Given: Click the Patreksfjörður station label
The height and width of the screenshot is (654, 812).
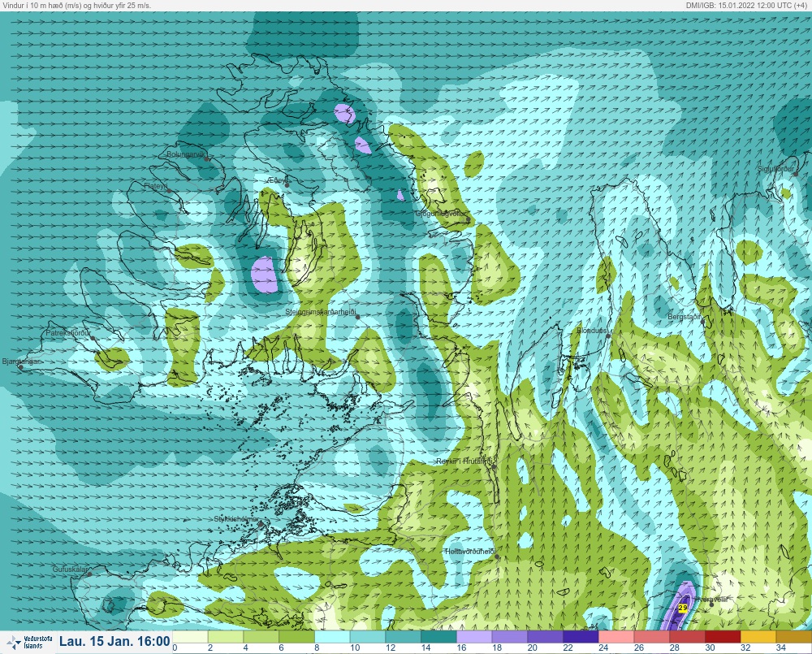Looking at the screenshot, I should point(68,333).
